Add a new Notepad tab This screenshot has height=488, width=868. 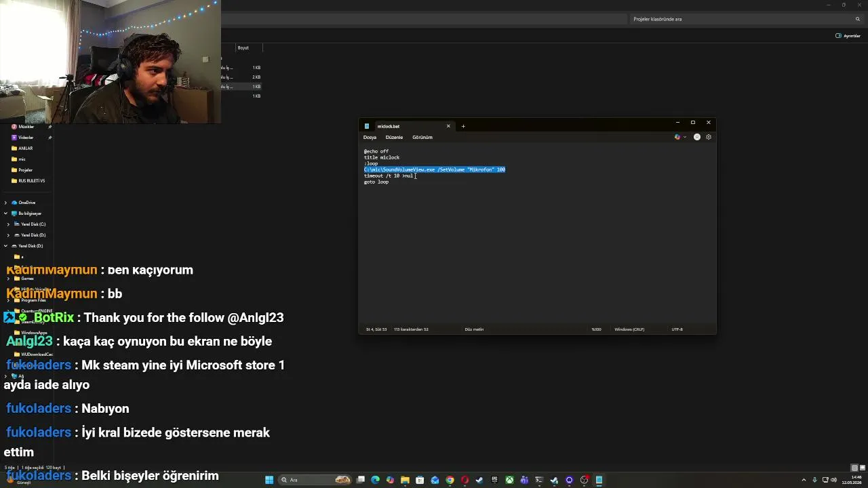click(x=463, y=126)
